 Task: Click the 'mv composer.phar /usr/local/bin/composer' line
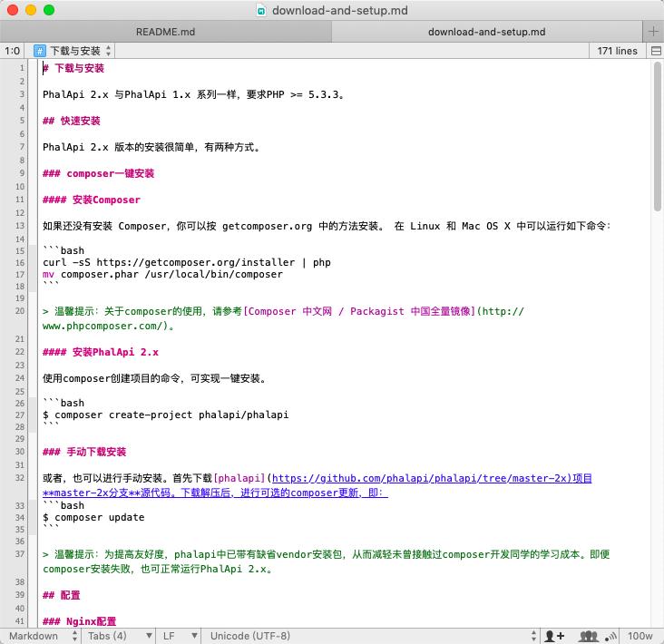click(162, 274)
